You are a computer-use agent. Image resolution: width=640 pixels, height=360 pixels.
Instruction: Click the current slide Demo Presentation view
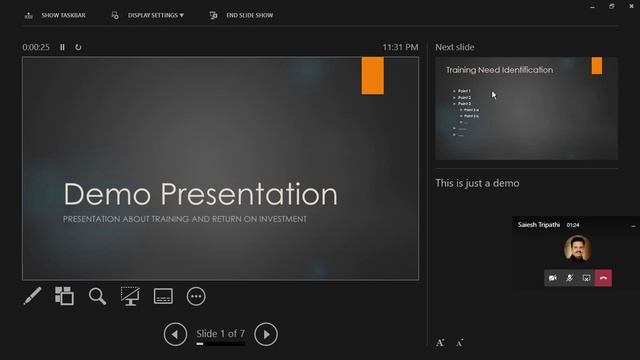(220, 169)
